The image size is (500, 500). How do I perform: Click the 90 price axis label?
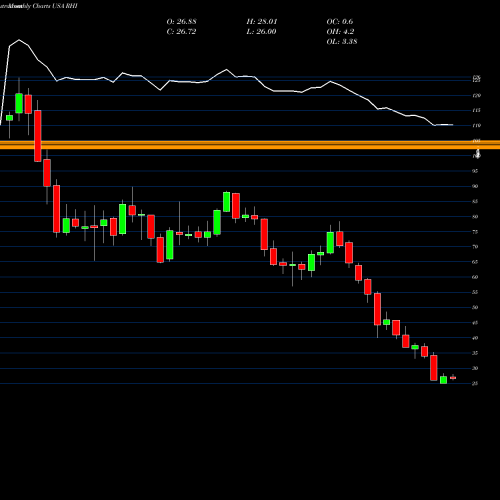point(476,186)
